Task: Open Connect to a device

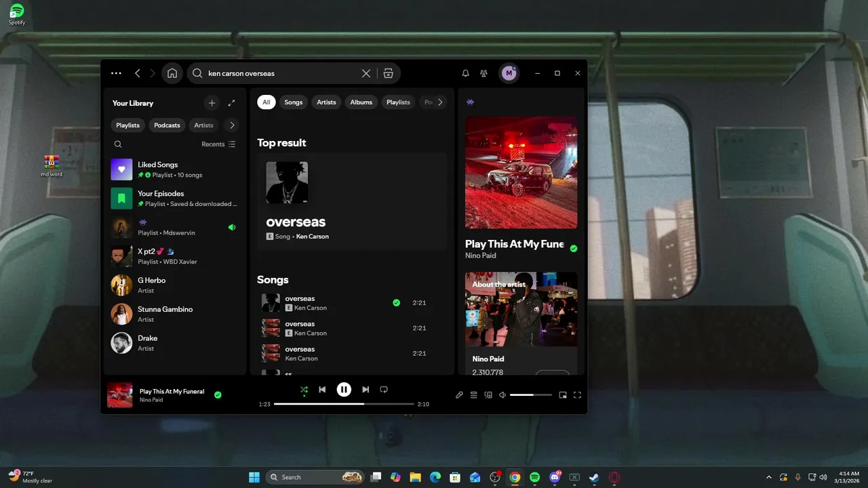Action: 488,395
